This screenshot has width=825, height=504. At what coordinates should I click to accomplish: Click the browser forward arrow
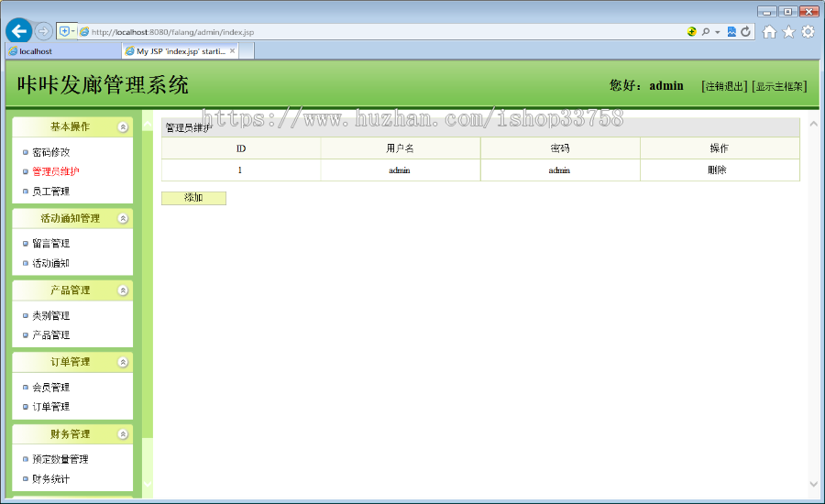click(x=44, y=31)
